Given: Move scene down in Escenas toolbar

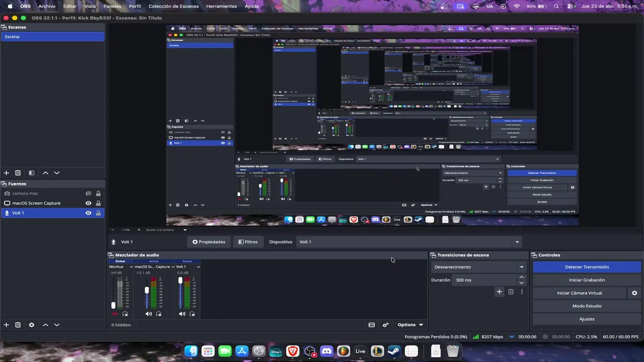Looking at the screenshot, I should click(57, 173).
